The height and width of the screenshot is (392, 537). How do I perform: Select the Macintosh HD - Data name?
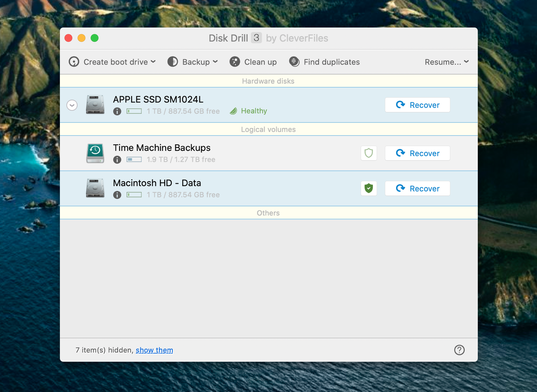pos(157,183)
